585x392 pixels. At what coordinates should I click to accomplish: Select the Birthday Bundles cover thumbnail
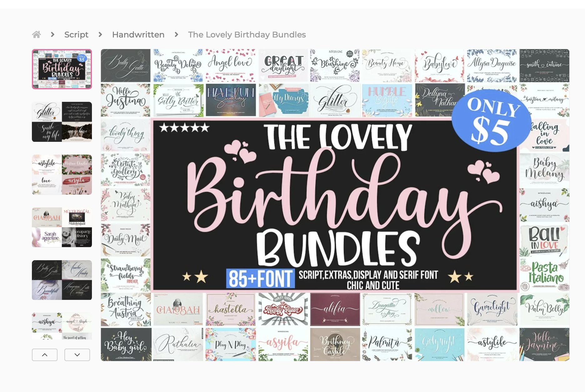(62, 69)
